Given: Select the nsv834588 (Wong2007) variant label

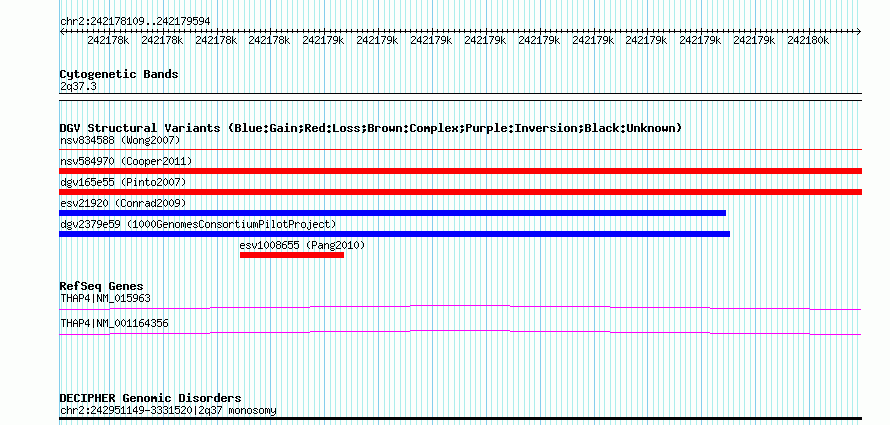Looking at the screenshot, I should (x=120, y=140).
